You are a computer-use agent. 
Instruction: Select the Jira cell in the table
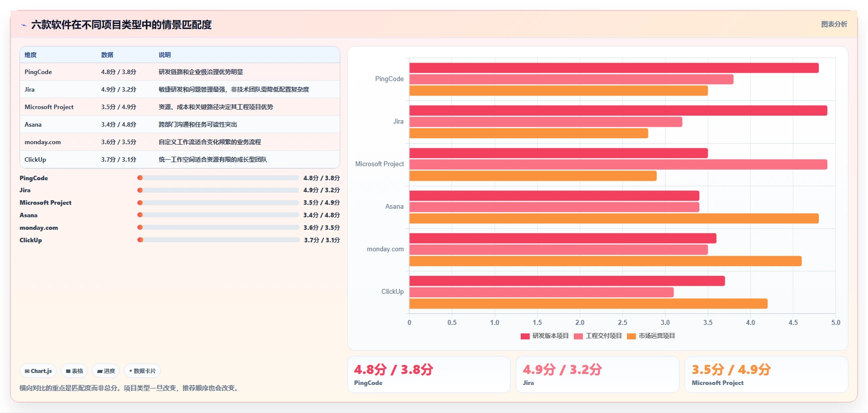tap(30, 90)
